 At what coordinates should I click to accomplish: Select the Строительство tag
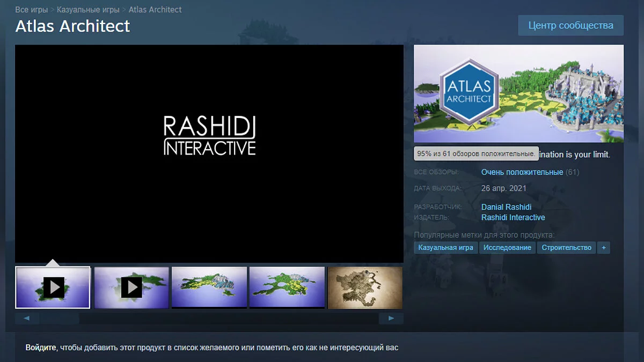point(566,247)
